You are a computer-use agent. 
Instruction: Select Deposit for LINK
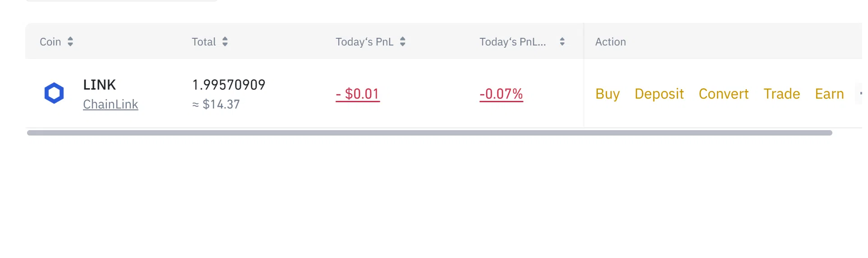tap(659, 94)
